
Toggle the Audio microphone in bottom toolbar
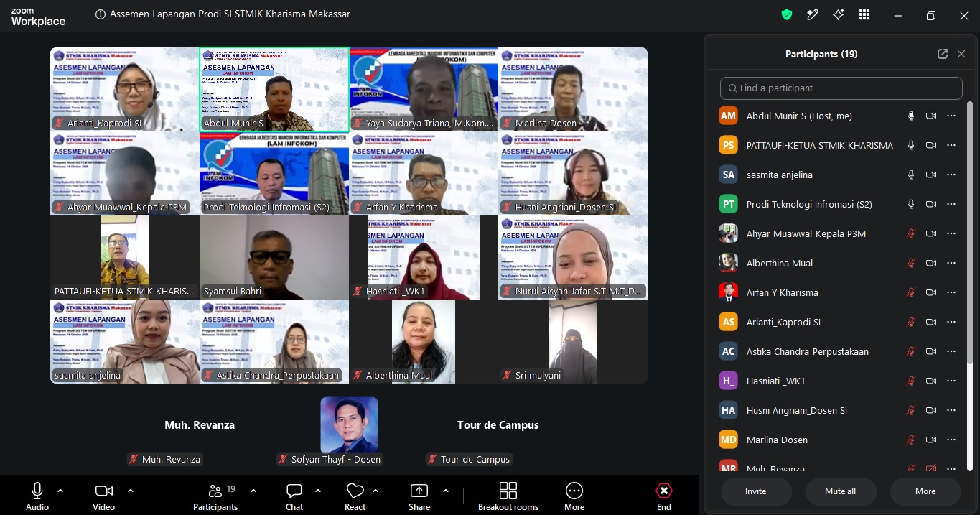[x=37, y=496]
